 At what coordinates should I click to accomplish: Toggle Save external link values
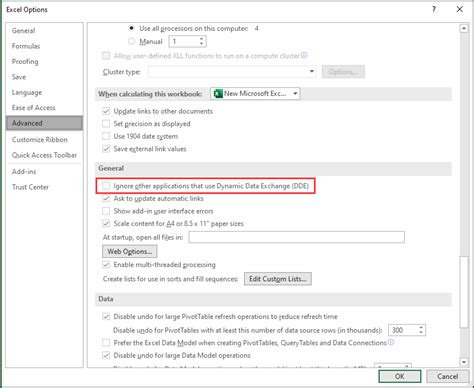coord(106,149)
